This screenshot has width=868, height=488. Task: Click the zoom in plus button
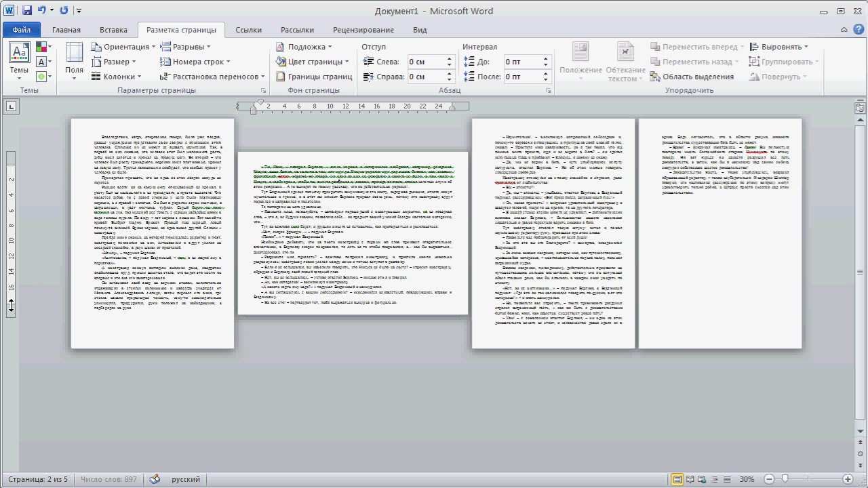(848, 480)
